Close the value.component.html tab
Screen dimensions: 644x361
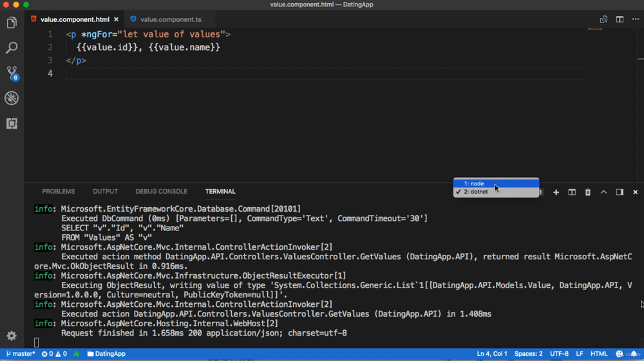coord(116,19)
